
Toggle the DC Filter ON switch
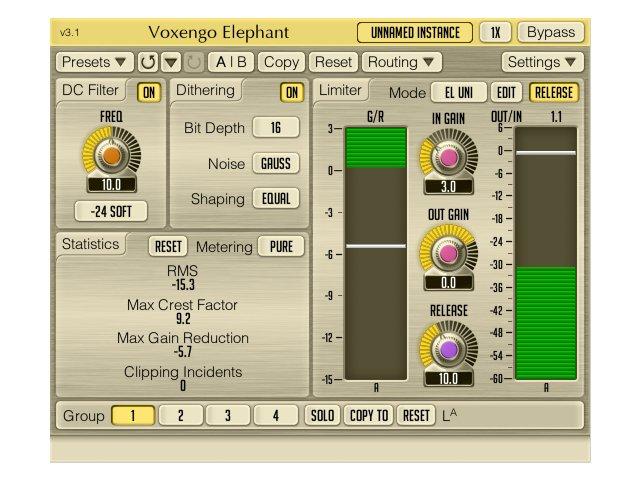pyautogui.click(x=149, y=93)
